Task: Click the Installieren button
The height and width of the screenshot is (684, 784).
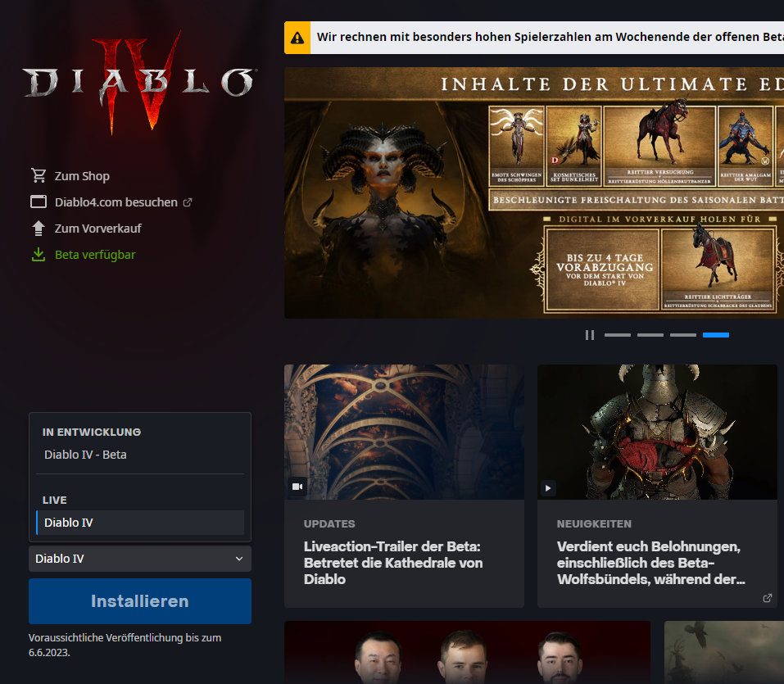Action: pyautogui.click(x=140, y=601)
